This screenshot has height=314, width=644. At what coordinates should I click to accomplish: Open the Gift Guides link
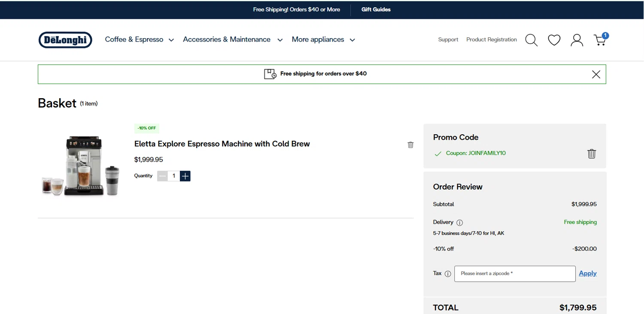(x=376, y=9)
